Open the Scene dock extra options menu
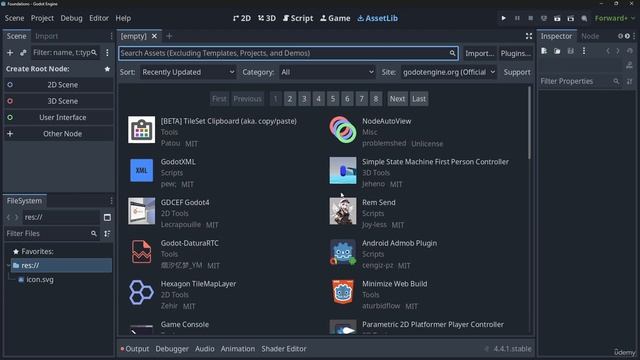640x360 pixels. 107,53
